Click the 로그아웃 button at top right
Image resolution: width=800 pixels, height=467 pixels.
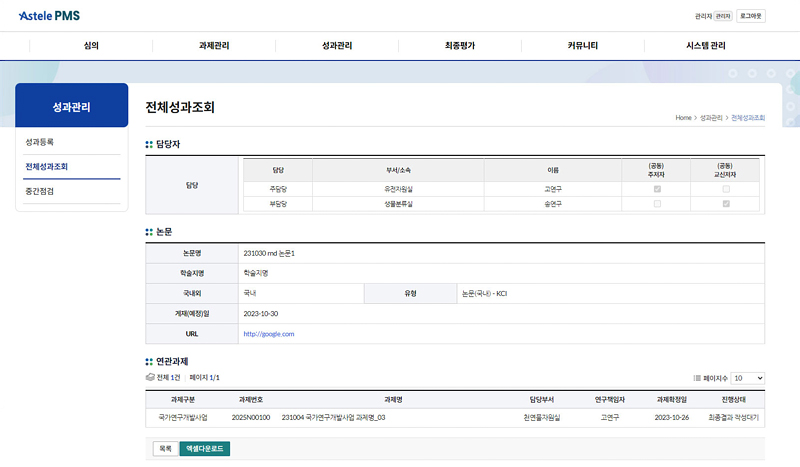(x=750, y=16)
